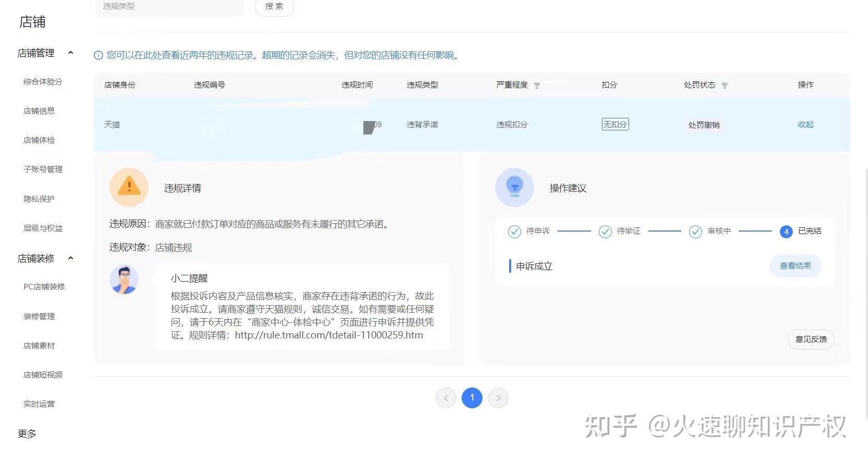Select 店铺短视频 in the sidebar

click(x=43, y=375)
